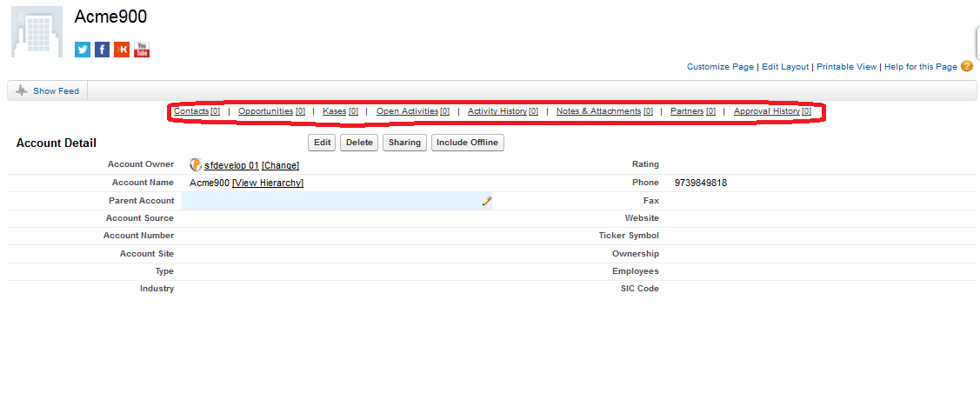Click the account building logo image
The height and width of the screenshot is (400, 980).
point(37,32)
